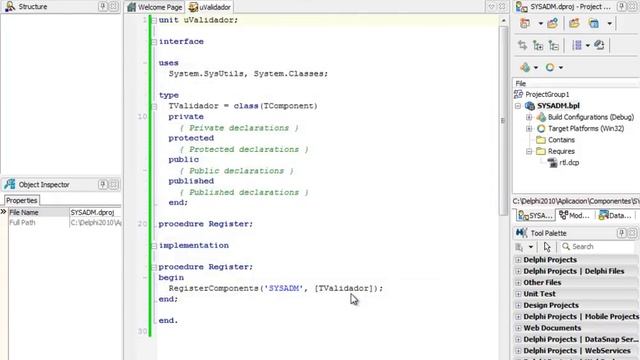
Task: Click the Refresh project icon
Action: (599, 45)
